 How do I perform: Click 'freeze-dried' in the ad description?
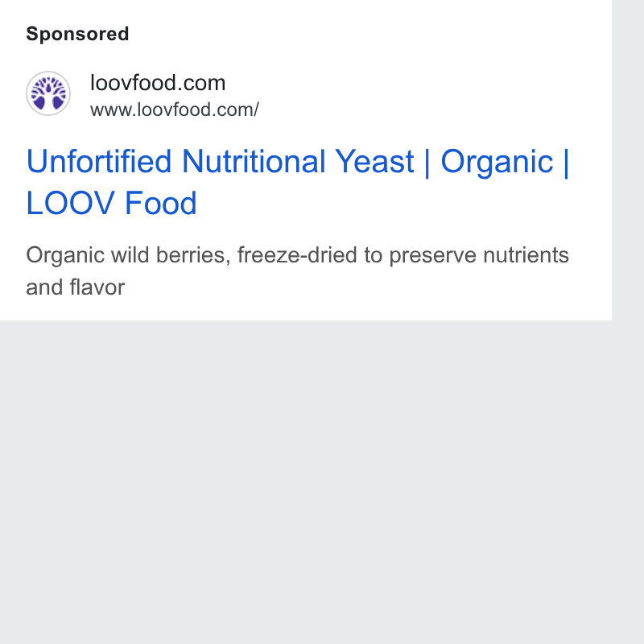(297, 255)
